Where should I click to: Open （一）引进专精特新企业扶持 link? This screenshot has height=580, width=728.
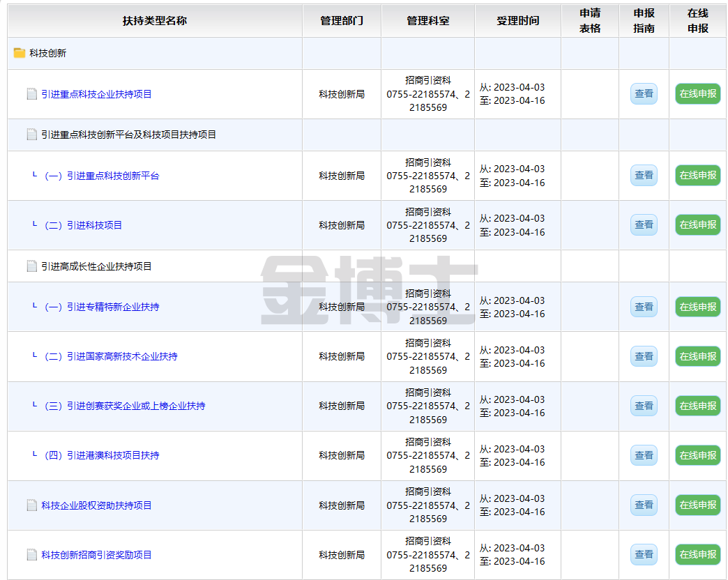tap(101, 307)
